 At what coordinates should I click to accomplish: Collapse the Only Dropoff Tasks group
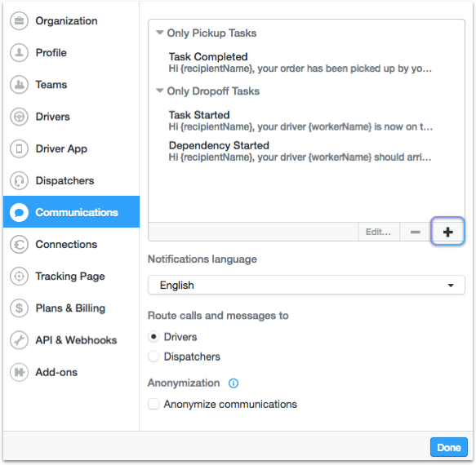click(x=160, y=91)
